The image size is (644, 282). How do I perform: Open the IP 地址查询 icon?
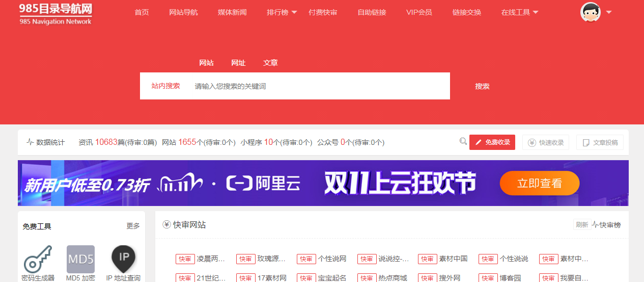tap(124, 259)
